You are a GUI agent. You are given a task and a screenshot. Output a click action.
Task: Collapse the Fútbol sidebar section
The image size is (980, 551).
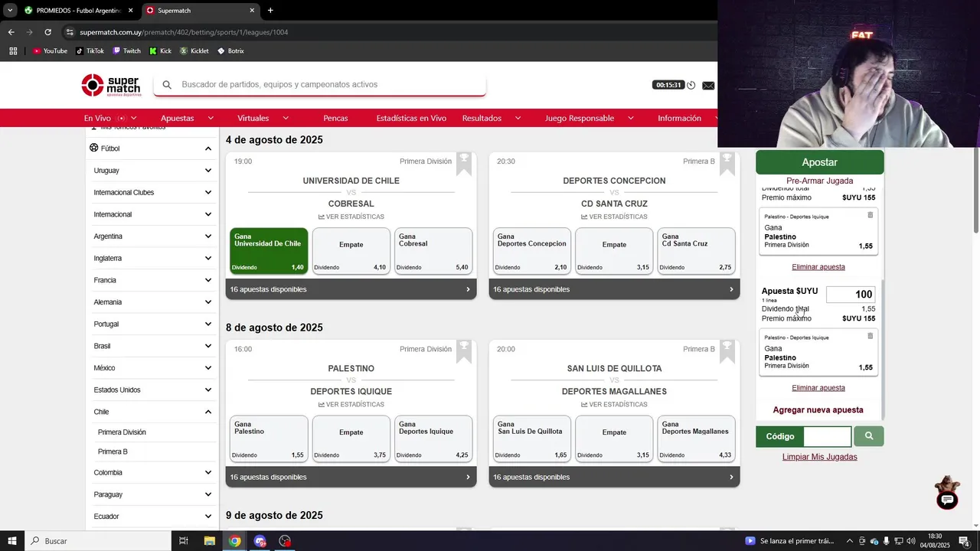[x=207, y=148]
